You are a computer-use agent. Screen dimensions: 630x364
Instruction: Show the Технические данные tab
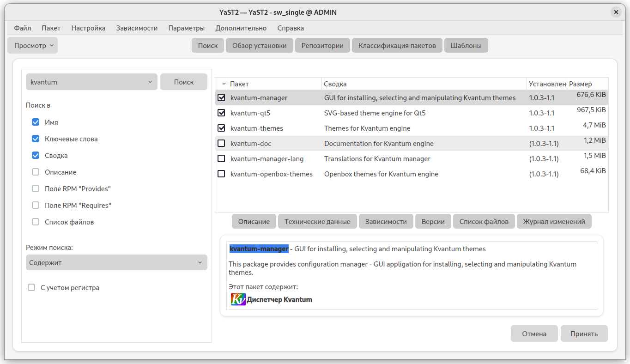coord(317,222)
